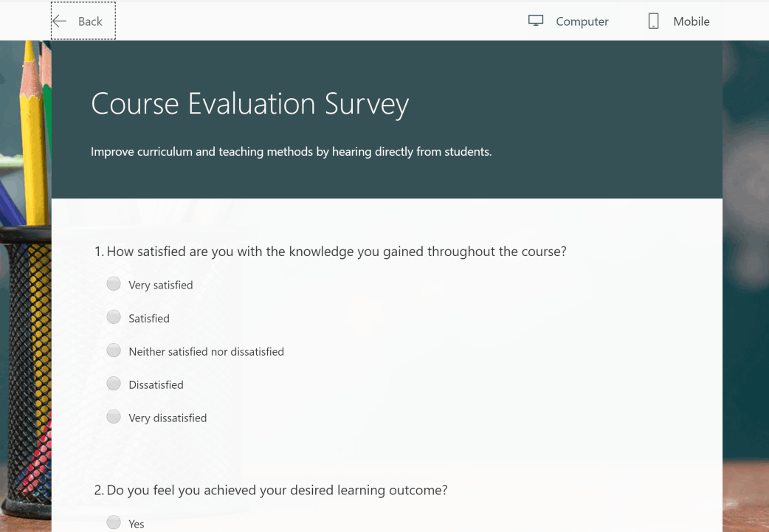This screenshot has height=532, width=769.
Task: Click the Mobile phone icon
Action: pyautogui.click(x=653, y=21)
